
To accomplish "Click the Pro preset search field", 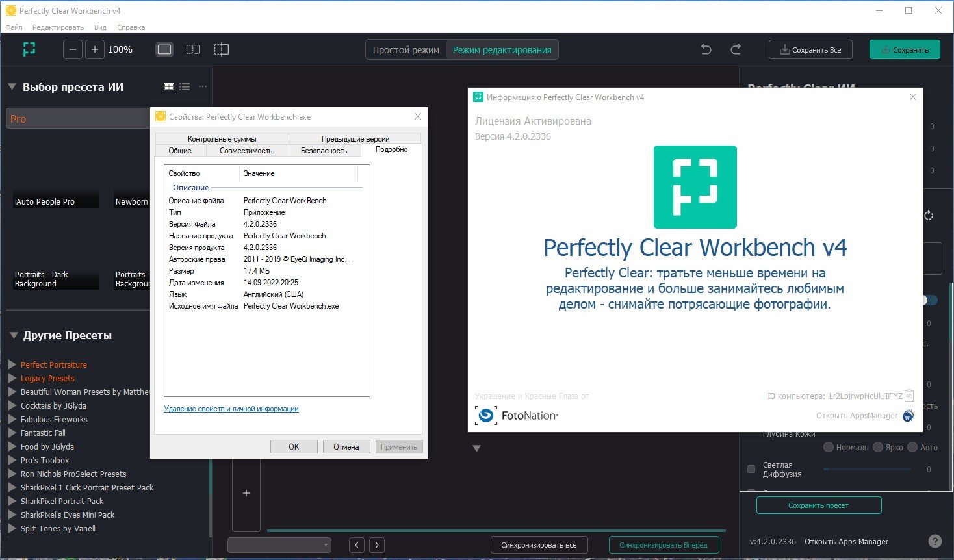I will [x=78, y=119].
